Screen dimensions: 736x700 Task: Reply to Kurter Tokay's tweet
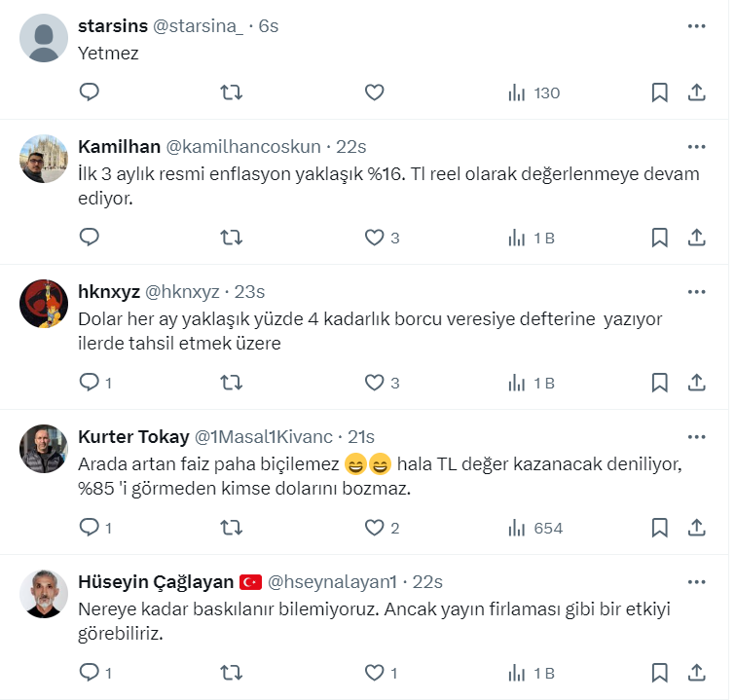(90, 528)
